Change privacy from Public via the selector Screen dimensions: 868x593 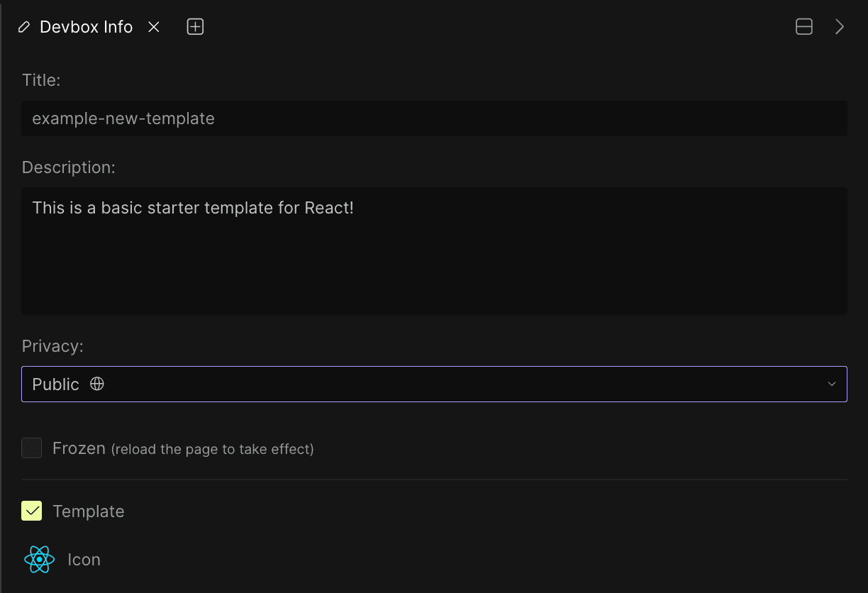(x=434, y=384)
